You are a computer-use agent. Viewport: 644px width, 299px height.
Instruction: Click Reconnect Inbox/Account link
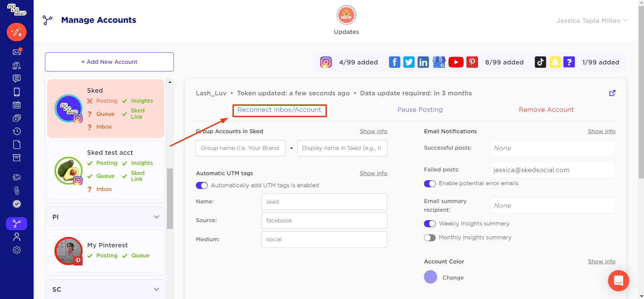[x=279, y=110]
